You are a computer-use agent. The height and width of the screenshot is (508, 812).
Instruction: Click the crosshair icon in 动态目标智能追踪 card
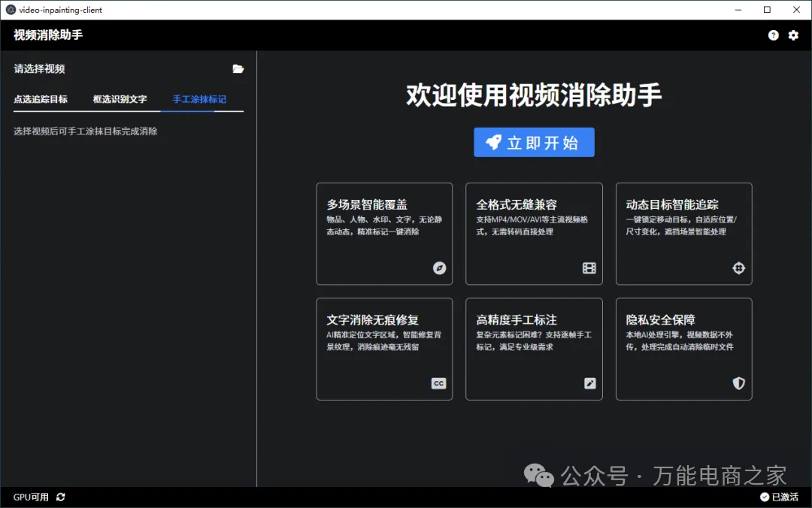738,268
